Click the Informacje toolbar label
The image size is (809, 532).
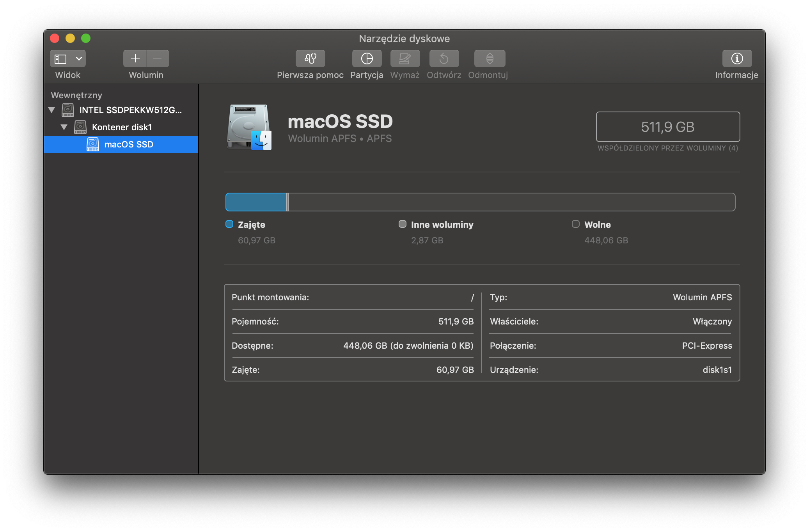[x=737, y=75]
